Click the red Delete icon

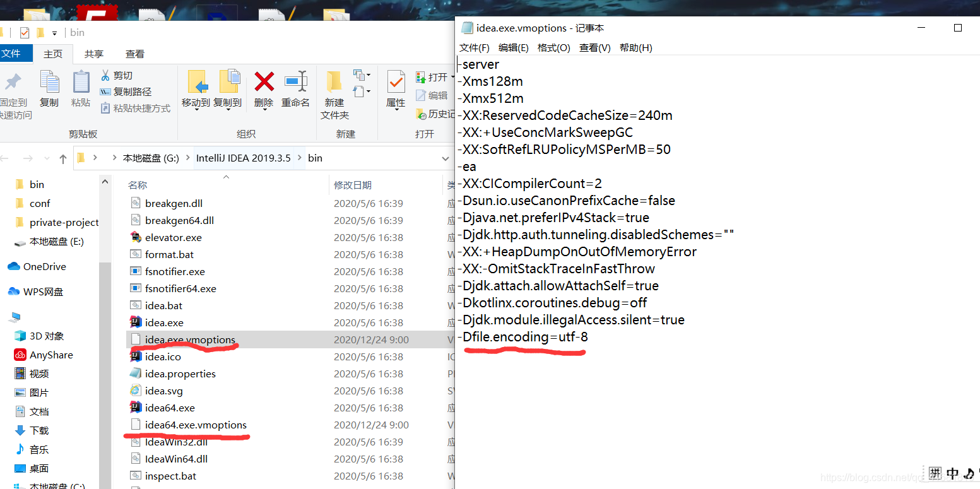tap(264, 82)
